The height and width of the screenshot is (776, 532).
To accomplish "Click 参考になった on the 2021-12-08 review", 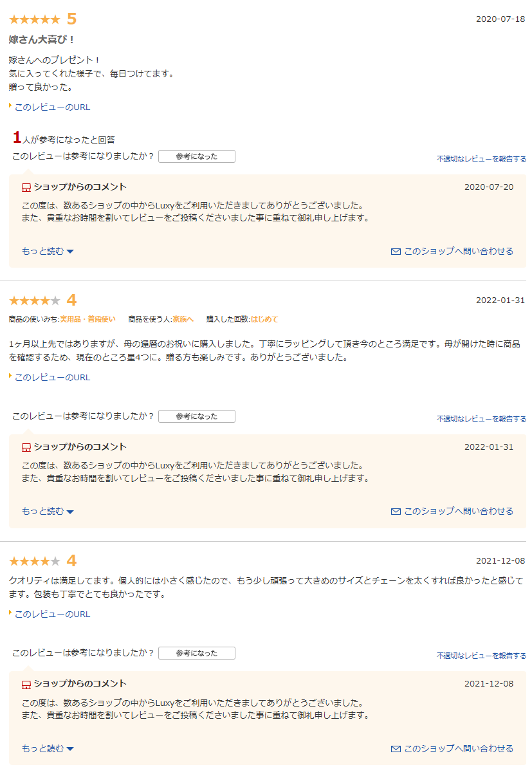I will pyautogui.click(x=197, y=653).
